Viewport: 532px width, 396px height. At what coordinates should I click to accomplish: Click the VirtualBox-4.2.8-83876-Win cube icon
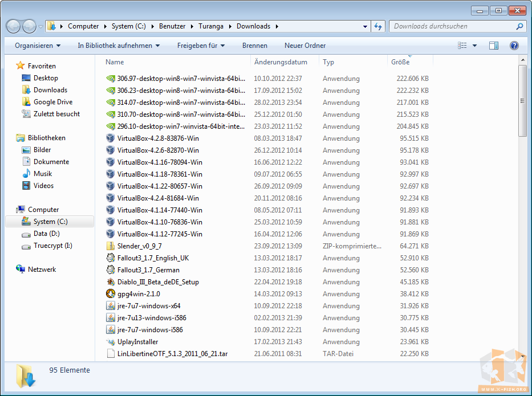tap(110, 138)
